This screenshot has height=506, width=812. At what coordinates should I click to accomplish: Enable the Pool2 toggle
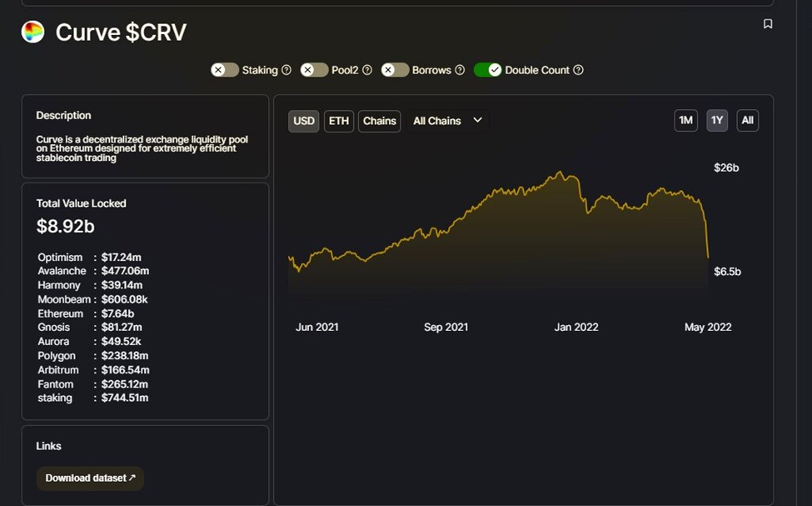314,70
